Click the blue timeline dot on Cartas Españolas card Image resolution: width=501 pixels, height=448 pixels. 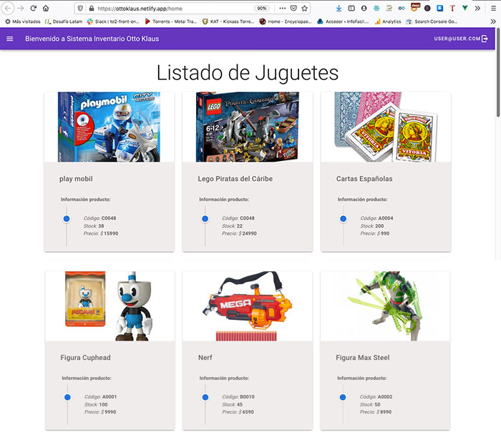tap(343, 219)
